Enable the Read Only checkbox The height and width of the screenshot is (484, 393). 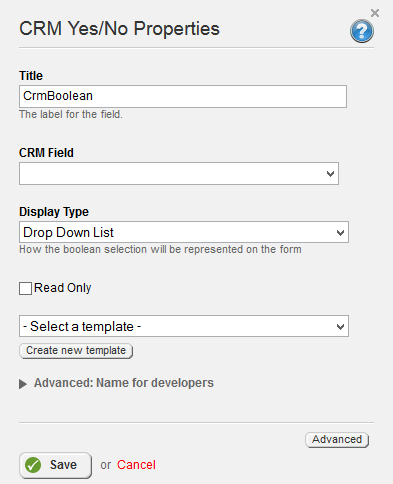25,288
